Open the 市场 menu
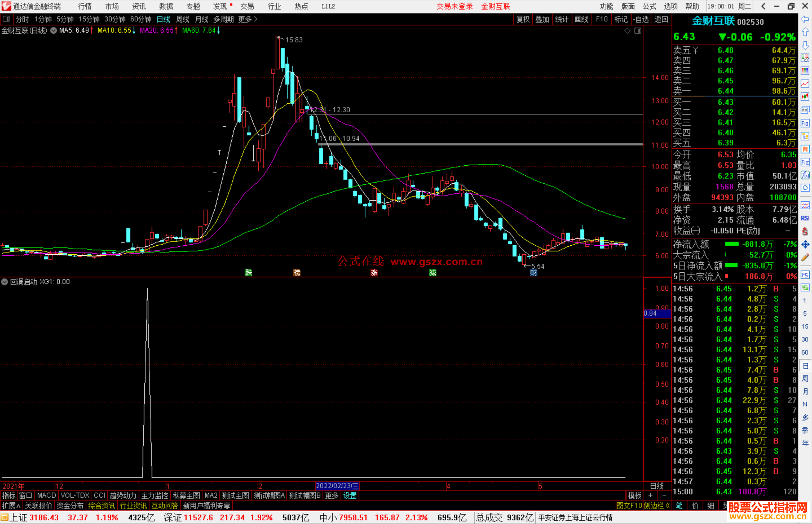This screenshot has width=812, height=524. pyautogui.click(x=112, y=6)
